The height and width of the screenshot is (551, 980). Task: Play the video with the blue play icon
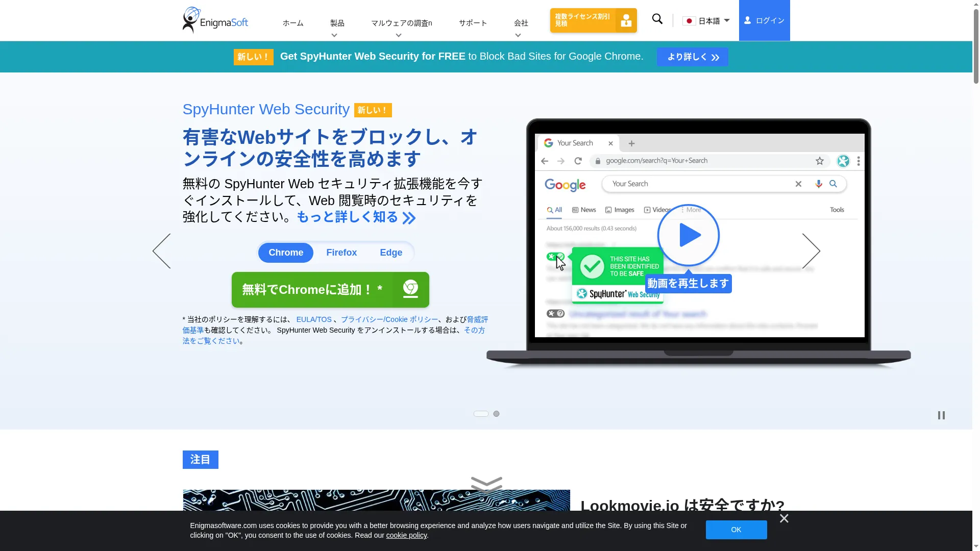[x=689, y=235]
